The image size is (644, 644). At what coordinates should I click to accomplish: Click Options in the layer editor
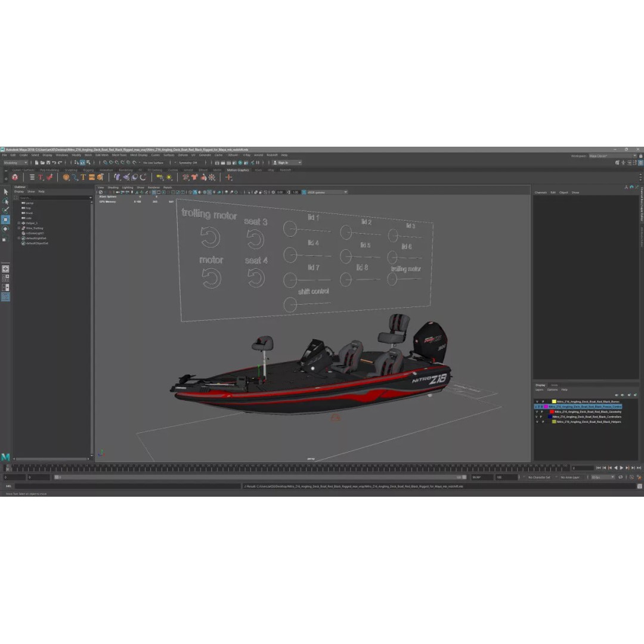point(552,390)
